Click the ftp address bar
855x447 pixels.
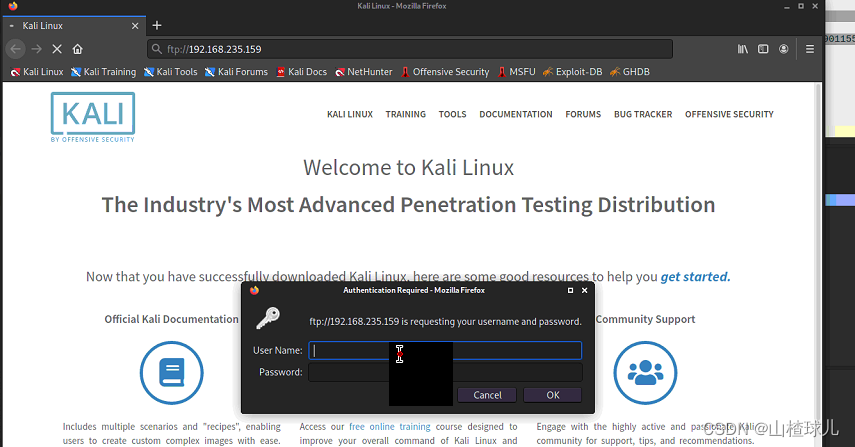point(410,49)
